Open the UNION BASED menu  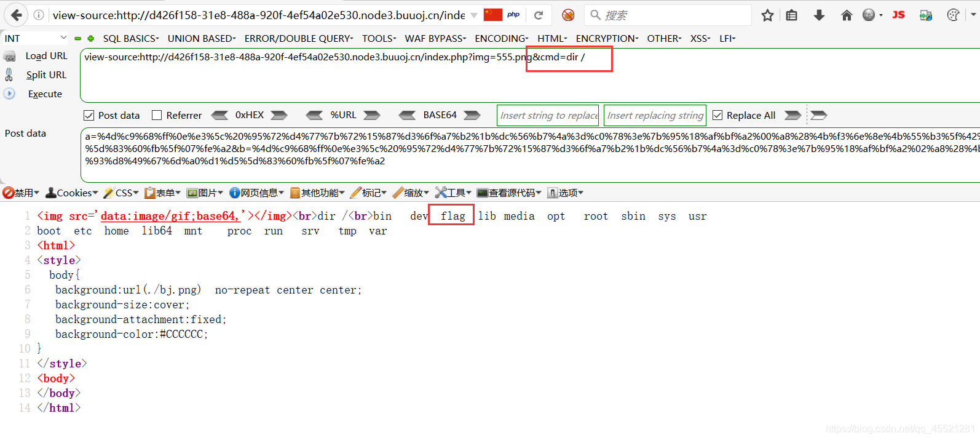pyautogui.click(x=202, y=38)
